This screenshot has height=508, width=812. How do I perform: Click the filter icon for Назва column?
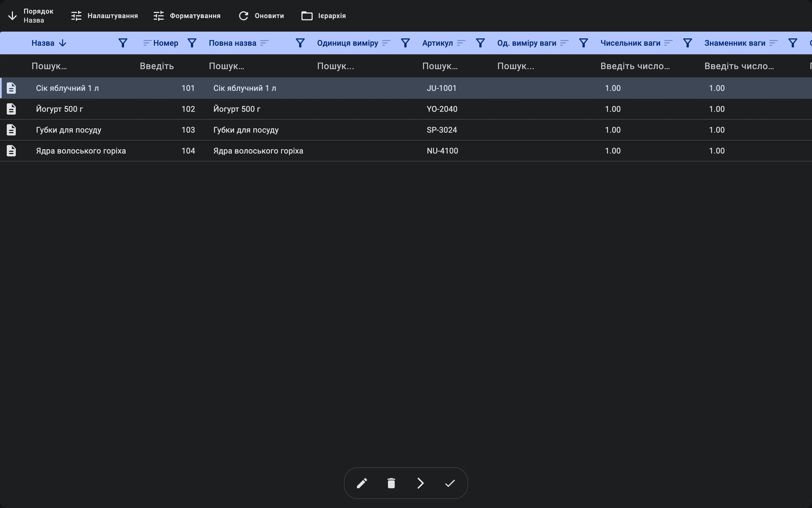tap(123, 43)
